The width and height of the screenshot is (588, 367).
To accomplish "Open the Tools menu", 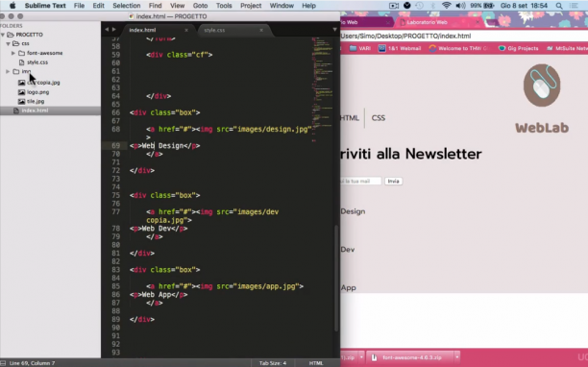I will [224, 6].
